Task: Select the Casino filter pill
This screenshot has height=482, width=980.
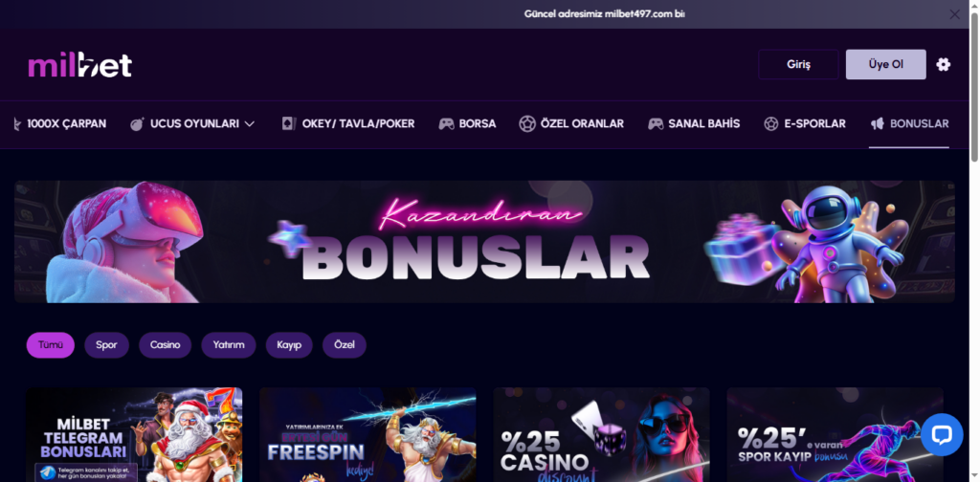Action: (165, 345)
